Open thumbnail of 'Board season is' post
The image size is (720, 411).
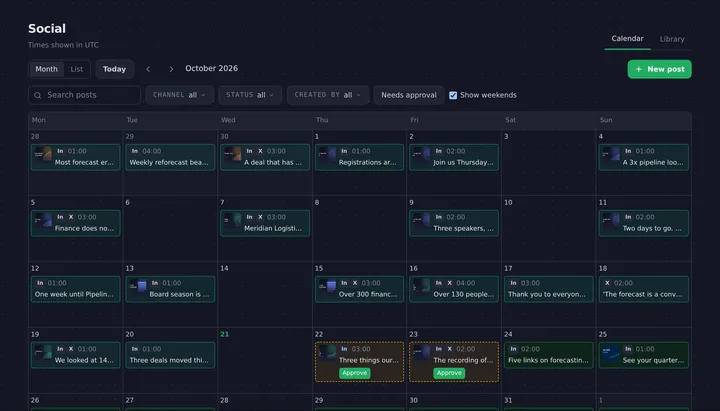138,286
